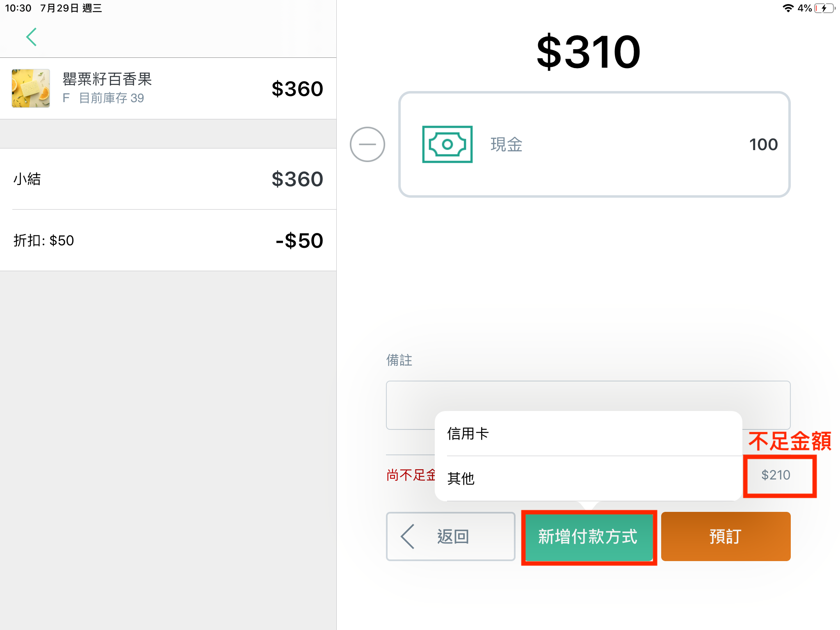840x630 pixels.
Task: Open the 罌粟籽百香果 product thumbnail
Action: pyautogui.click(x=31, y=88)
